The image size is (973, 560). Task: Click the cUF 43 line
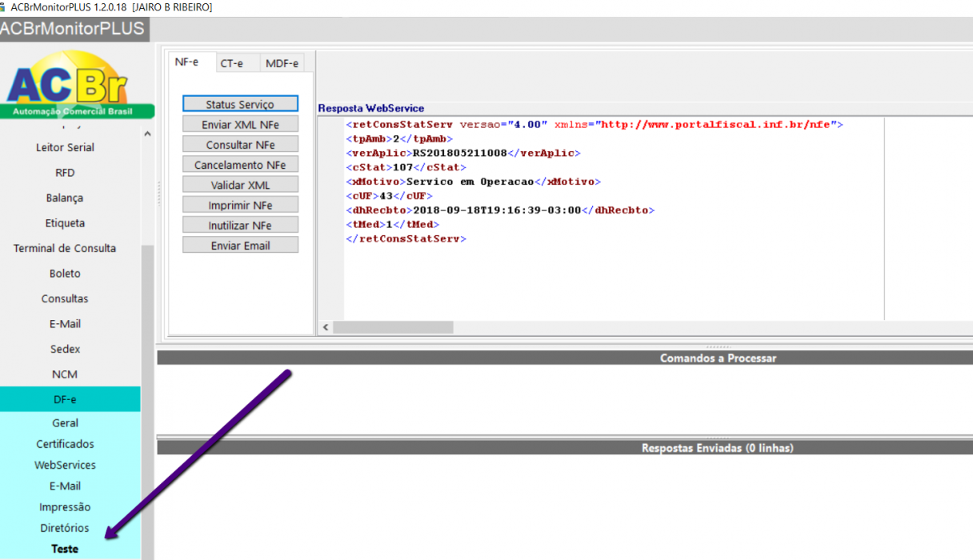pos(390,196)
